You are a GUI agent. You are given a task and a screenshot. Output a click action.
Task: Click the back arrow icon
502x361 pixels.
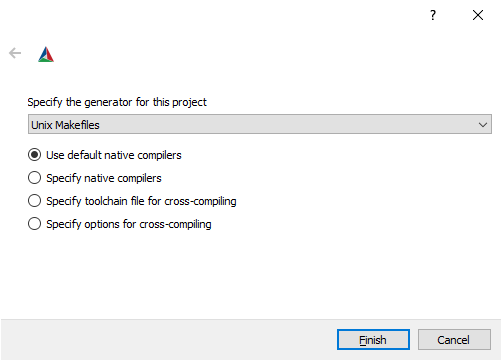coord(15,53)
